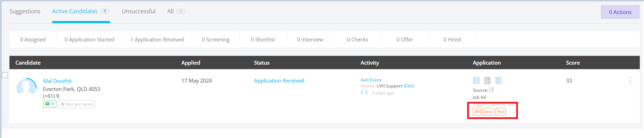Switch to the All tab
644x138 pixels.
(176, 11)
